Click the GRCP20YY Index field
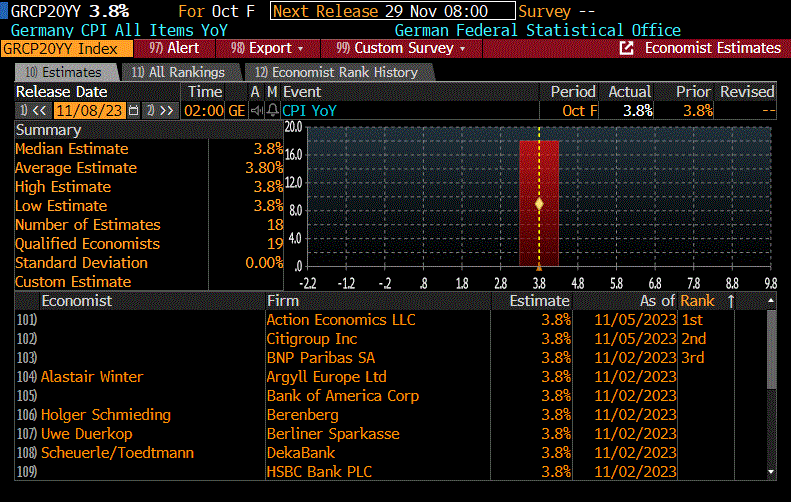 point(67,49)
